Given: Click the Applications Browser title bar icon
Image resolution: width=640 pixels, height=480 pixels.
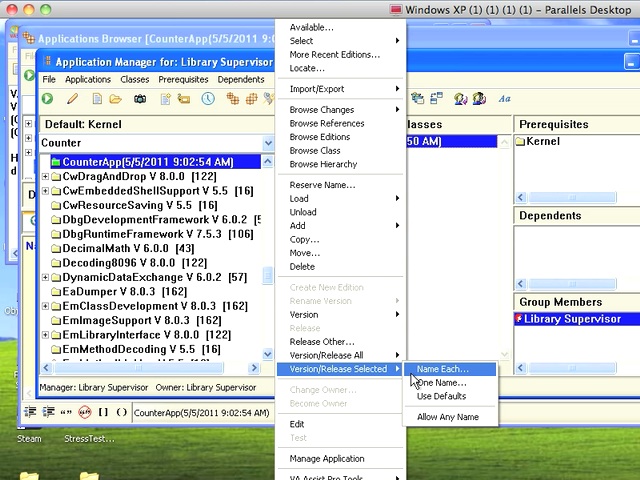Looking at the screenshot, I should 29,38.
